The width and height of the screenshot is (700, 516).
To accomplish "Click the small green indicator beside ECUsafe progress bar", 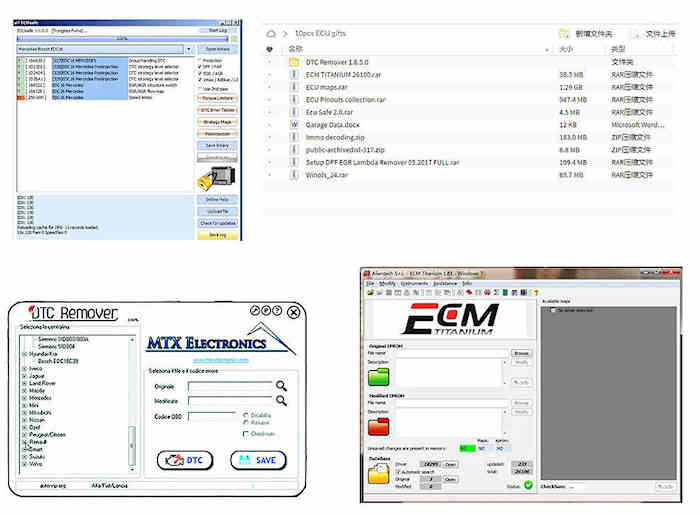I will 234,39.
